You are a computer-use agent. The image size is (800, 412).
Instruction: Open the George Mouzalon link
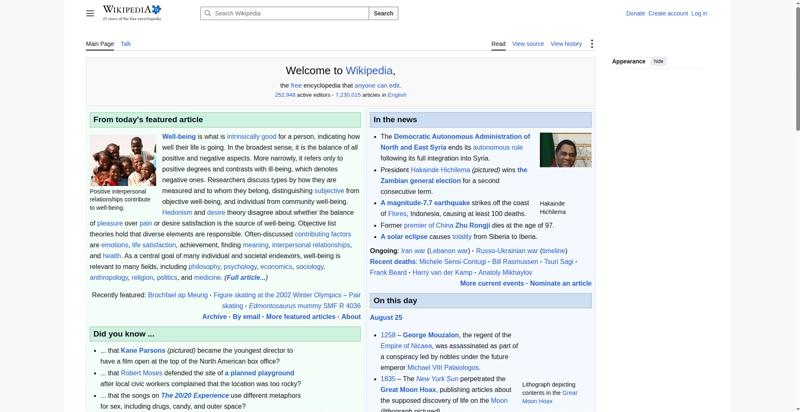click(431, 335)
